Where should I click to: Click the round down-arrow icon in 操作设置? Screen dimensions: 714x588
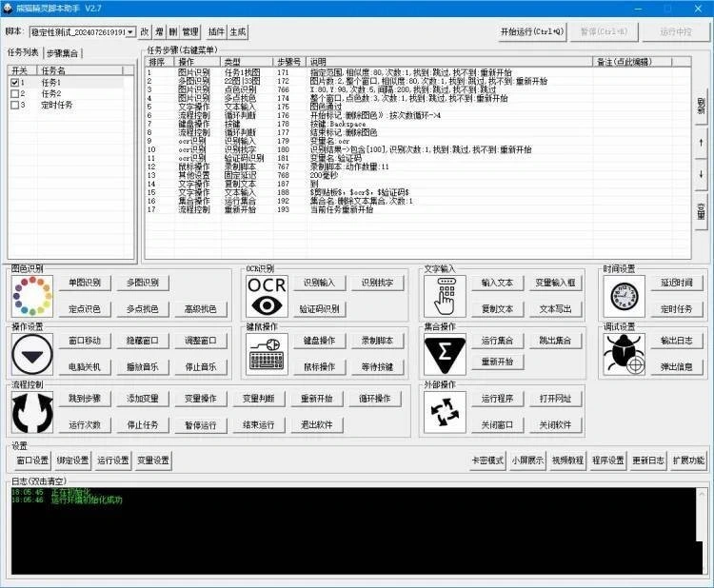point(29,355)
